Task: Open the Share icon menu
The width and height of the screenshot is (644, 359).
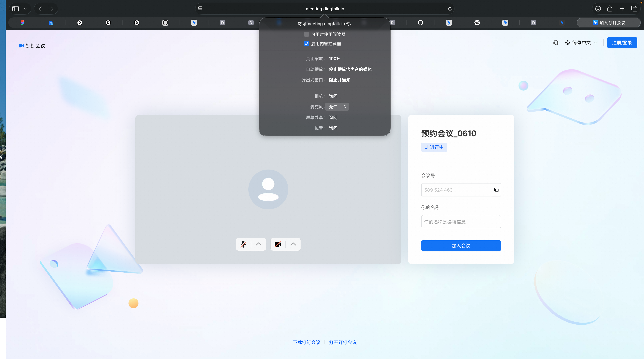Action: pyautogui.click(x=610, y=8)
